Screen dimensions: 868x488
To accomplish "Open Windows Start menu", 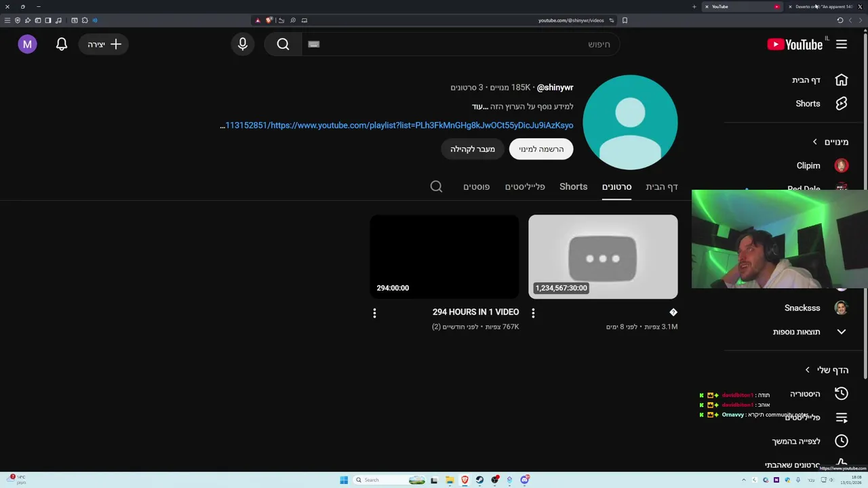I will (344, 480).
